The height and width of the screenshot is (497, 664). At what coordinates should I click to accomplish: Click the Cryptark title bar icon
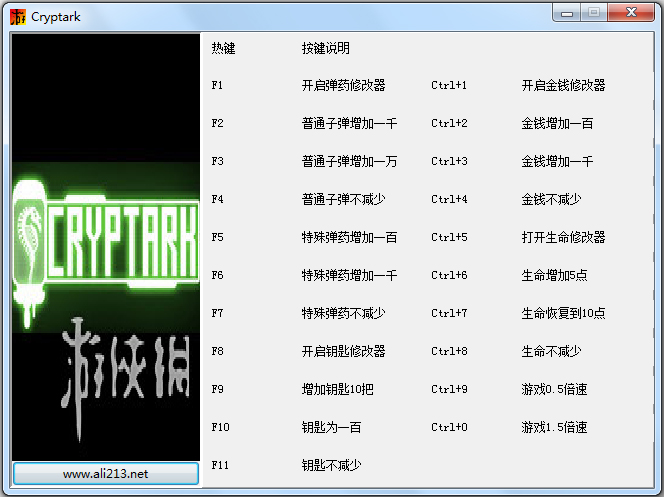tap(18, 17)
